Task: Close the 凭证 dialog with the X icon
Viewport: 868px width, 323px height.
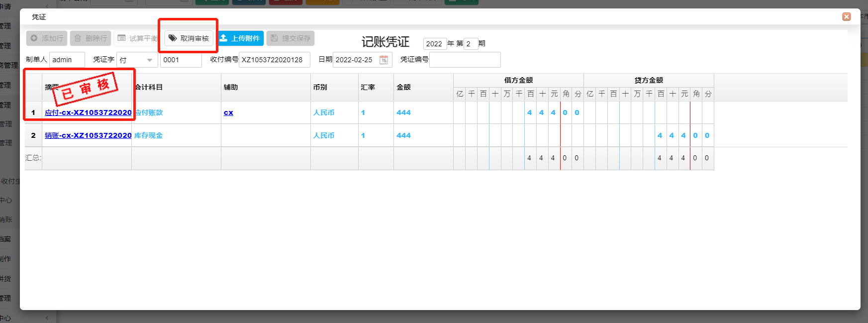Action: (846, 17)
